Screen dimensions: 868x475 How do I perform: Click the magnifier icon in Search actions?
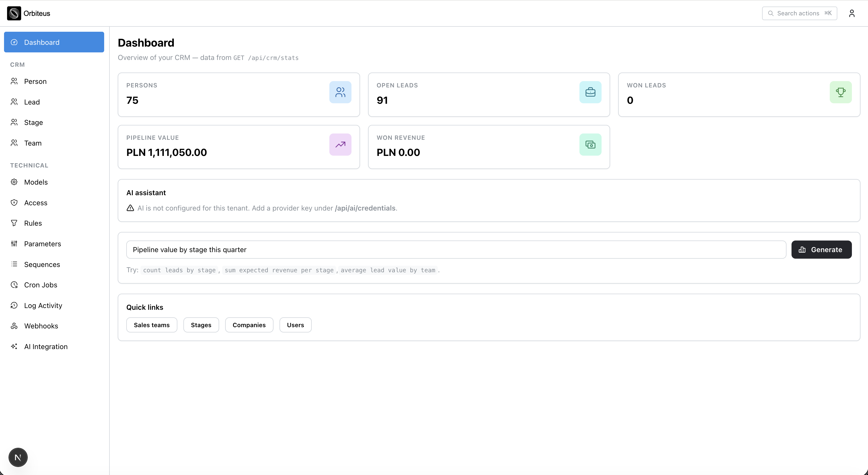tap(771, 14)
